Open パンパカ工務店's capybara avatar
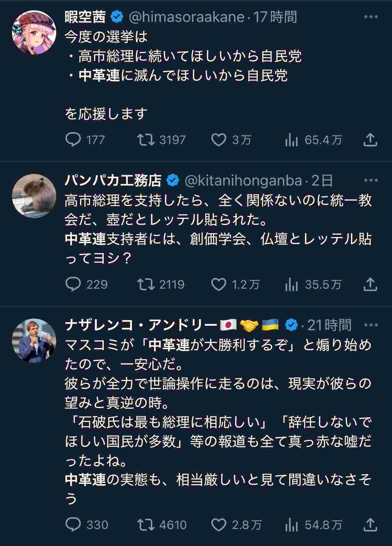 [34, 196]
